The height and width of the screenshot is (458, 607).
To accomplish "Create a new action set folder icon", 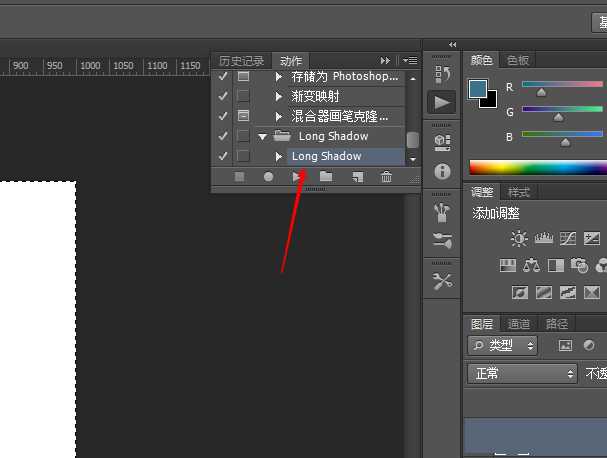I will click(326, 177).
